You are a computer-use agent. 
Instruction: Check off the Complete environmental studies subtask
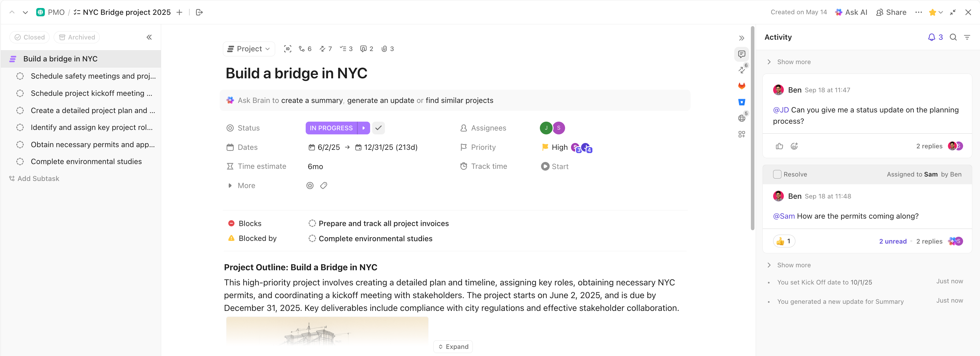coord(20,161)
